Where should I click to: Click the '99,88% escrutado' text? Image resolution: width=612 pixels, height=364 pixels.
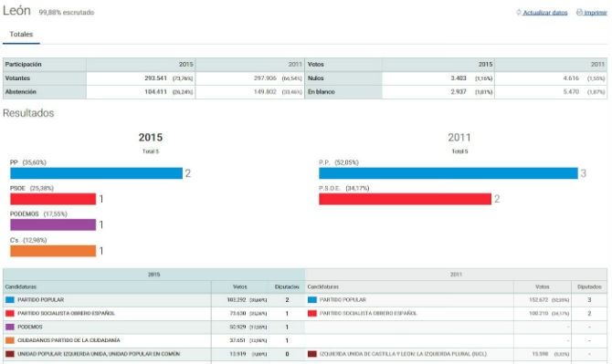pos(67,13)
